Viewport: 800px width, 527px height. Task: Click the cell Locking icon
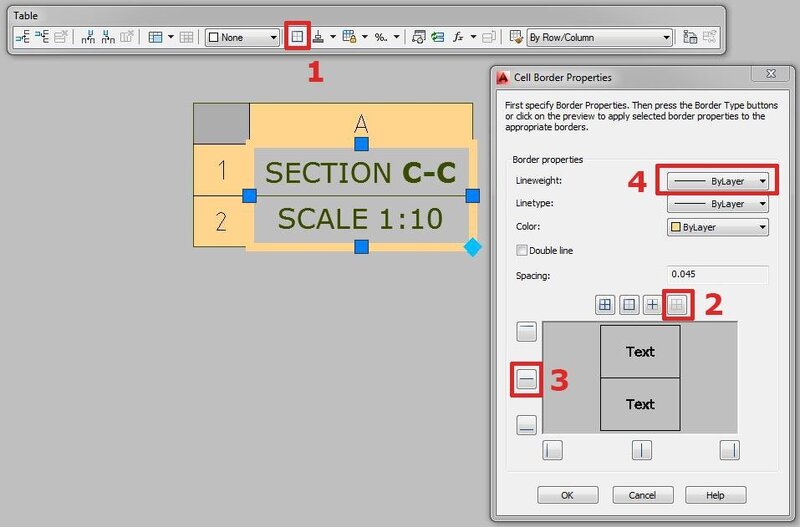(349, 37)
